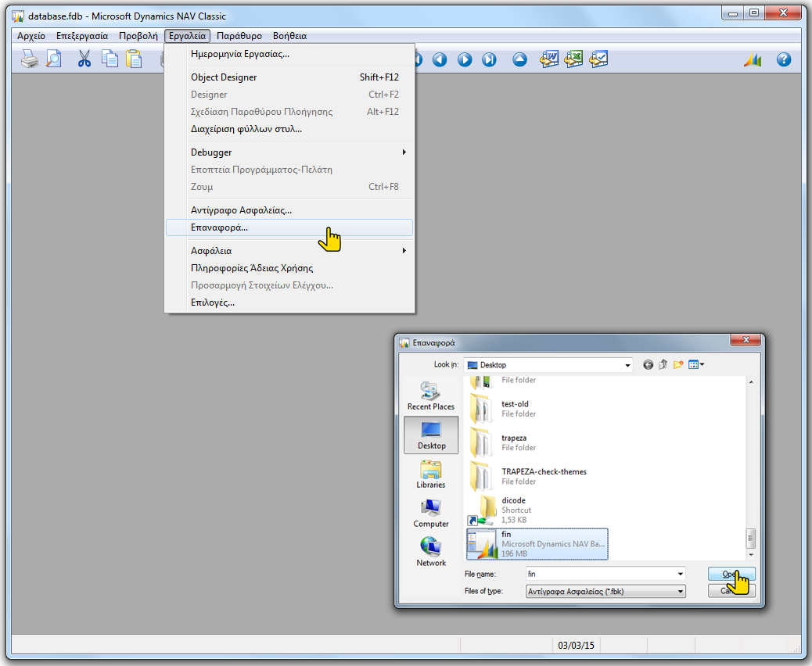Screen dimensions: 812x666
Task: Choose Object Designer menu entry
Action: (289, 77)
